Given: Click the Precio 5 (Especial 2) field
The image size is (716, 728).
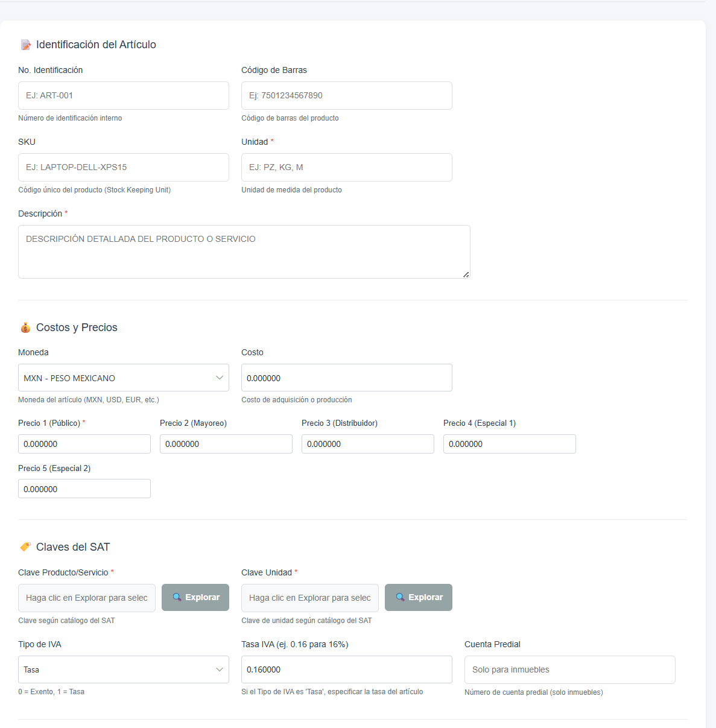Looking at the screenshot, I should (84, 489).
